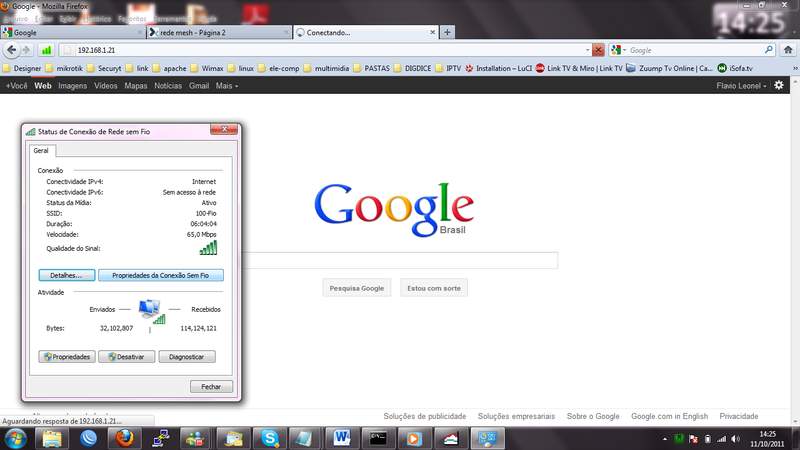Open Firefox from the taskbar
Viewport: 800px width, 450px height.
124,438
